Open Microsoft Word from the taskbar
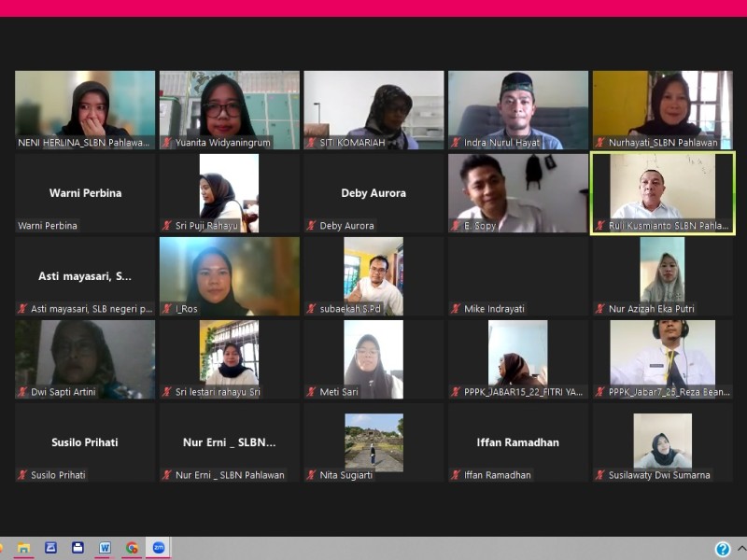The height and width of the screenshot is (560, 747). [x=105, y=548]
